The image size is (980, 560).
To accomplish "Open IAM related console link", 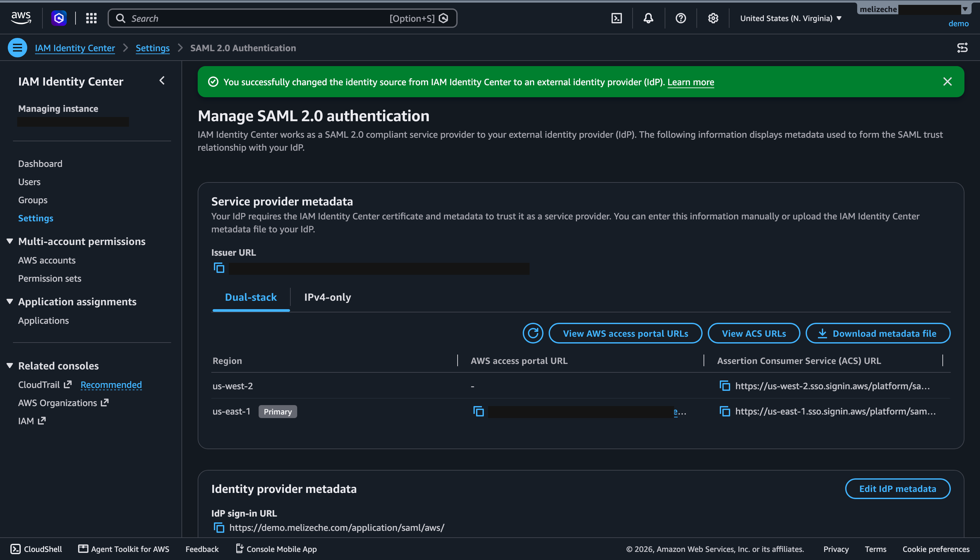I will click(x=31, y=421).
